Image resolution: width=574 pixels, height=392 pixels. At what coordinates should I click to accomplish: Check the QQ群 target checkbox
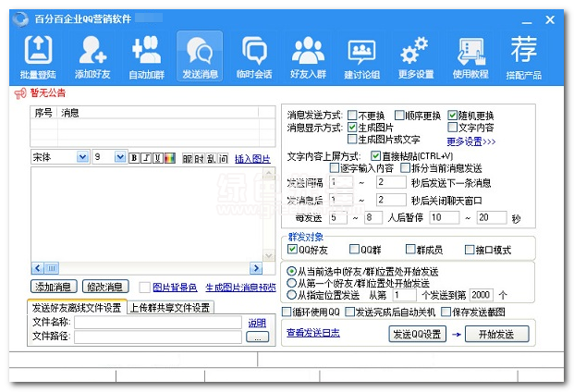(354, 250)
